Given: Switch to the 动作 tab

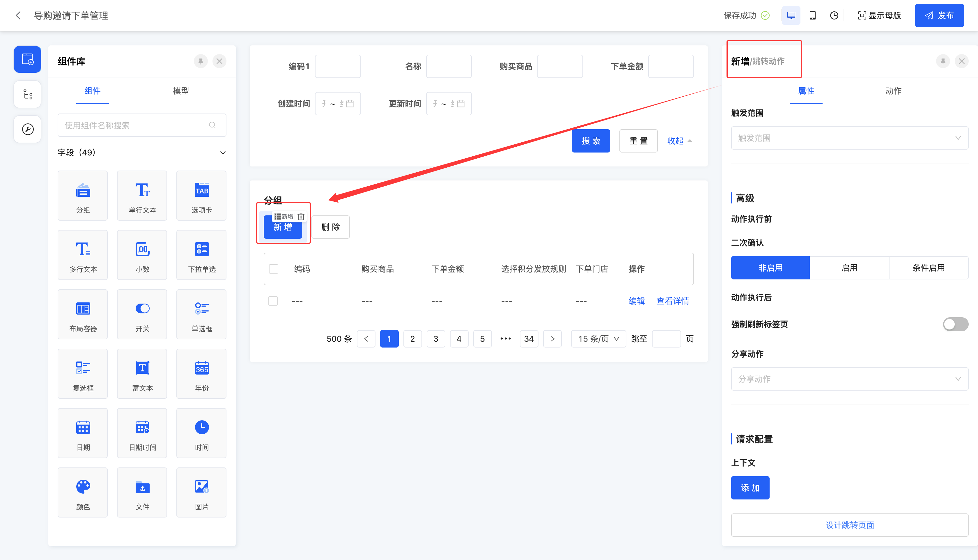Looking at the screenshot, I should tap(893, 91).
